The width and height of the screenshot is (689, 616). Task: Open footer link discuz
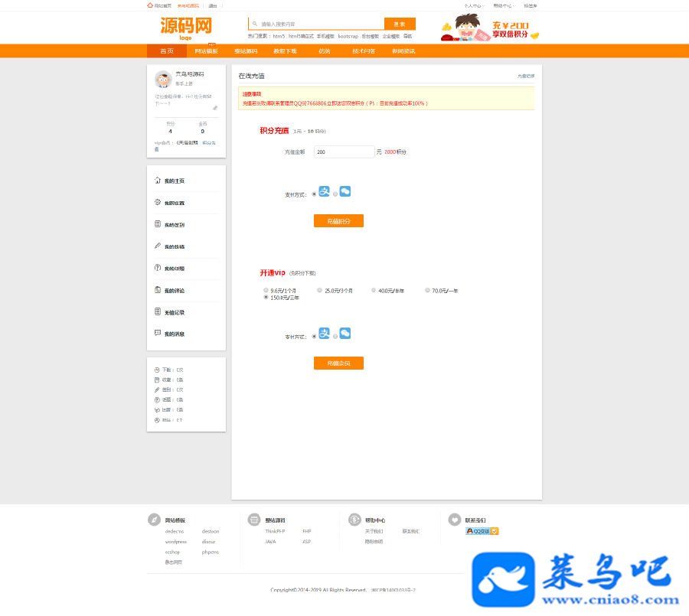click(209, 542)
